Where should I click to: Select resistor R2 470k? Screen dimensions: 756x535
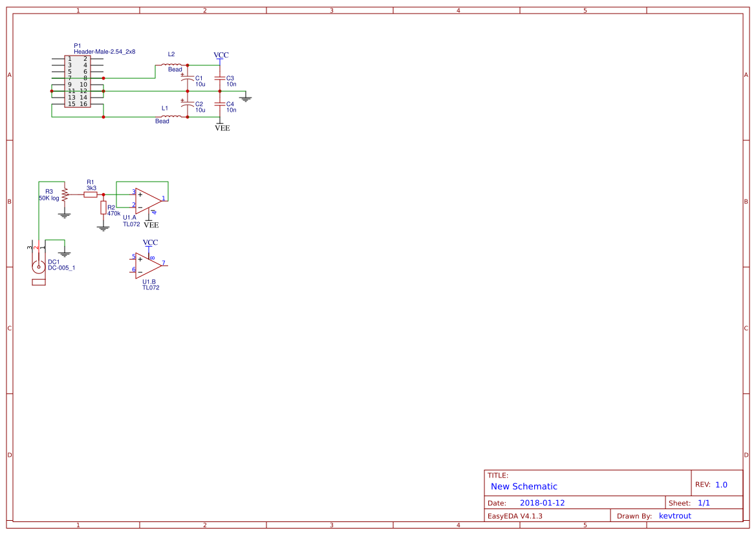click(x=103, y=207)
